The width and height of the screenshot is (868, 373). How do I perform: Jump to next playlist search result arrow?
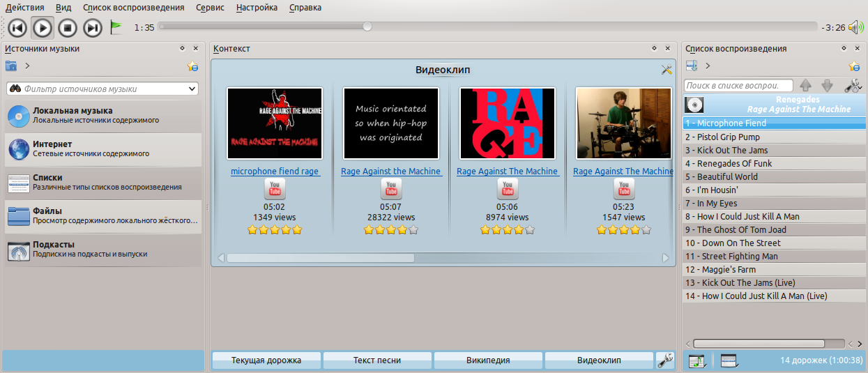[x=828, y=86]
